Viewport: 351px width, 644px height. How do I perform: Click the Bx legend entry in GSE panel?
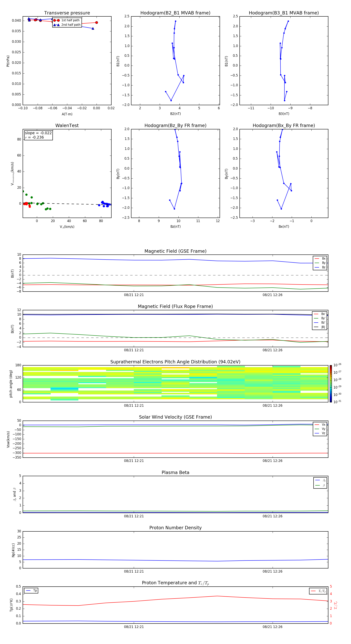(320, 259)
